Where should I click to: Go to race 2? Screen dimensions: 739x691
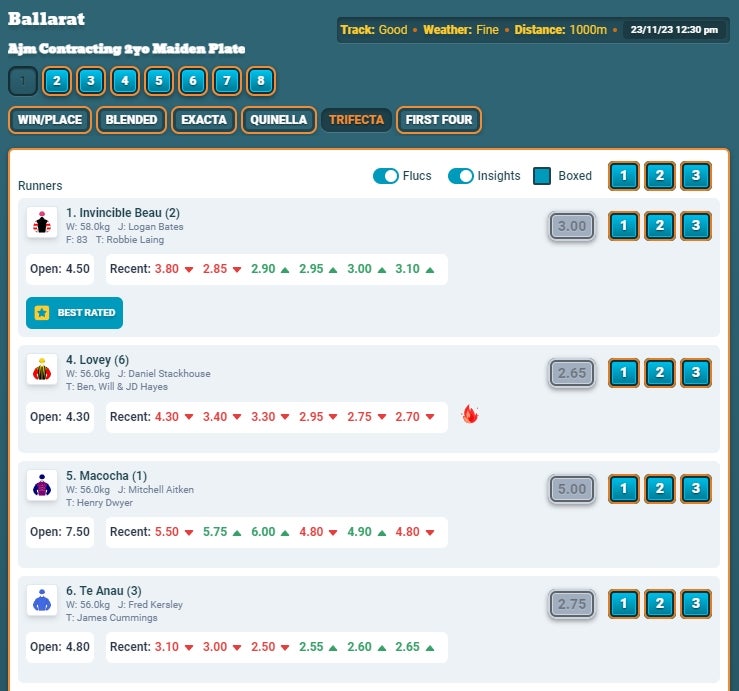click(x=57, y=81)
